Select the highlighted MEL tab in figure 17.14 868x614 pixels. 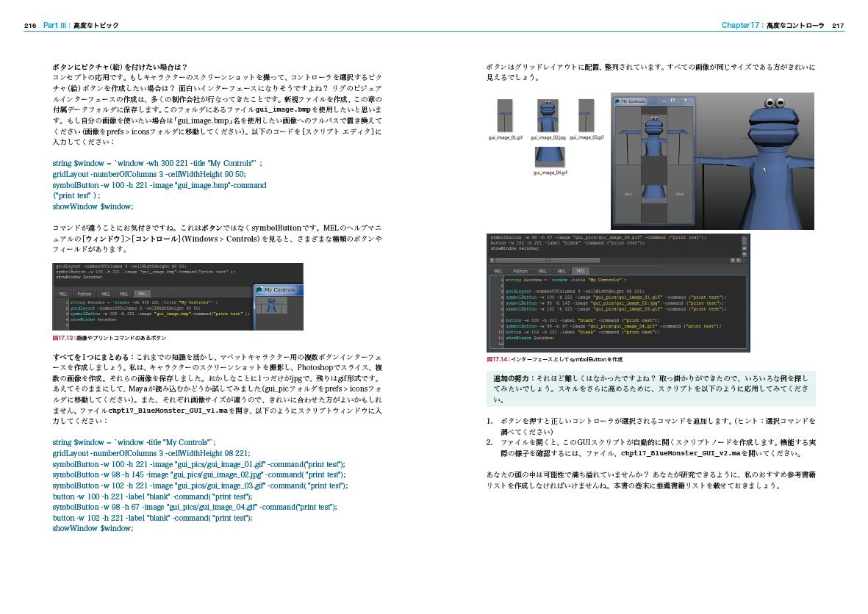580,271
